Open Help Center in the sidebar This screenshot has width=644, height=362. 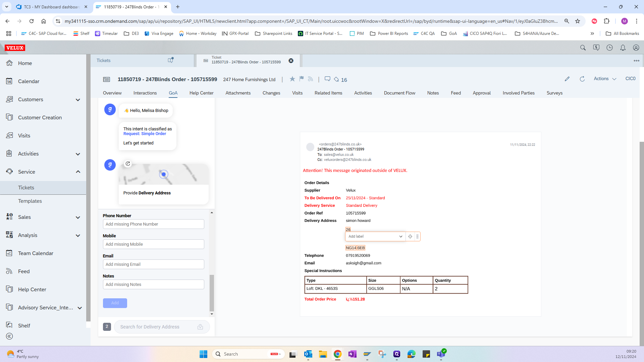32,290
